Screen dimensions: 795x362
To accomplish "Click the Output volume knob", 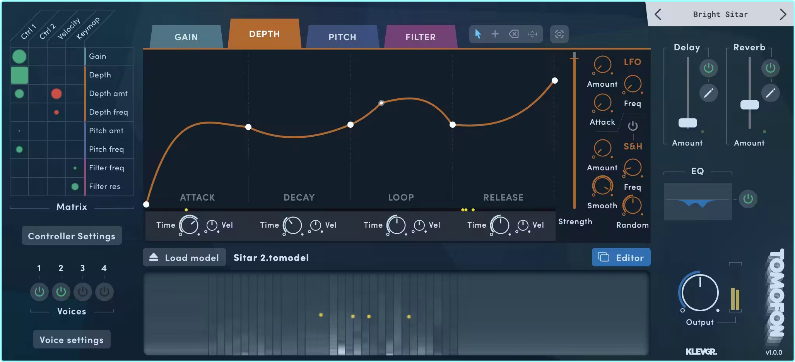I will [x=700, y=294].
